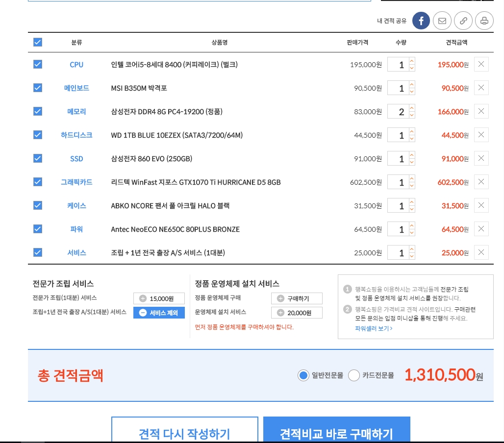Viewport: 504px width, 443px height.
Task: Click the 견적 다시 작성하기 button
Action: (x=185, y=429)
